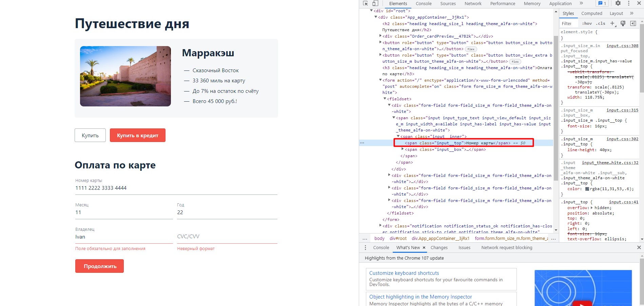
Task: Open the three-dot DevTools menu icon
Action: click(629, 3)
